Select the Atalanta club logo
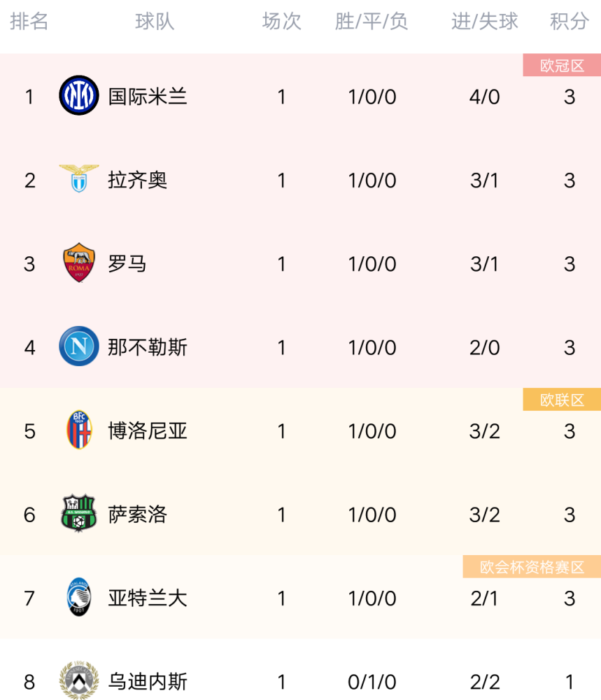The height and width of the screenshot is (700, 601). pos(79,597)
